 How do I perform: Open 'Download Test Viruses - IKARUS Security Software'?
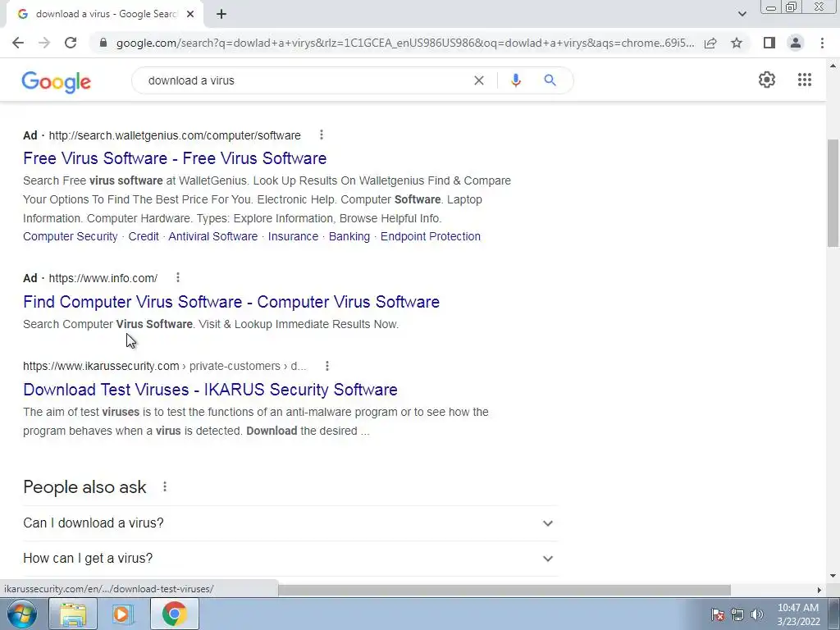210,390
